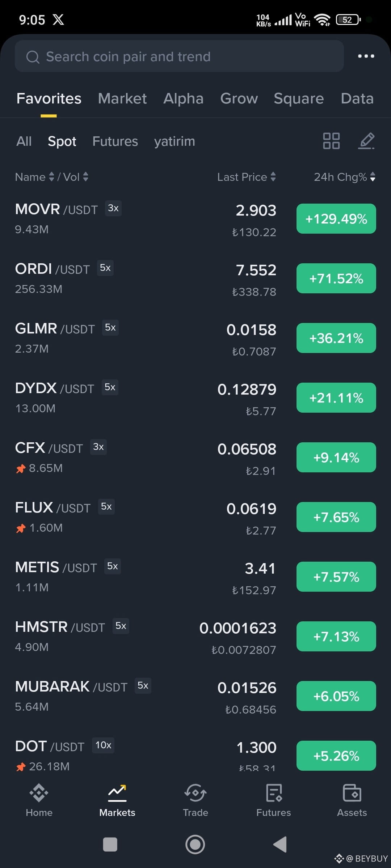This screenshot has width=391, height=868.
Task: Tap Android home circle button
Action: coord(195,844)
